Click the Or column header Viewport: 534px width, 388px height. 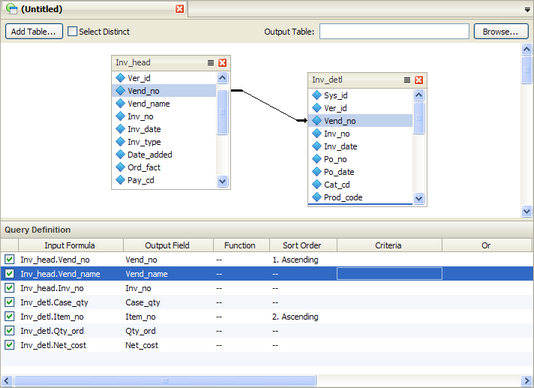(x=486, y=245)
